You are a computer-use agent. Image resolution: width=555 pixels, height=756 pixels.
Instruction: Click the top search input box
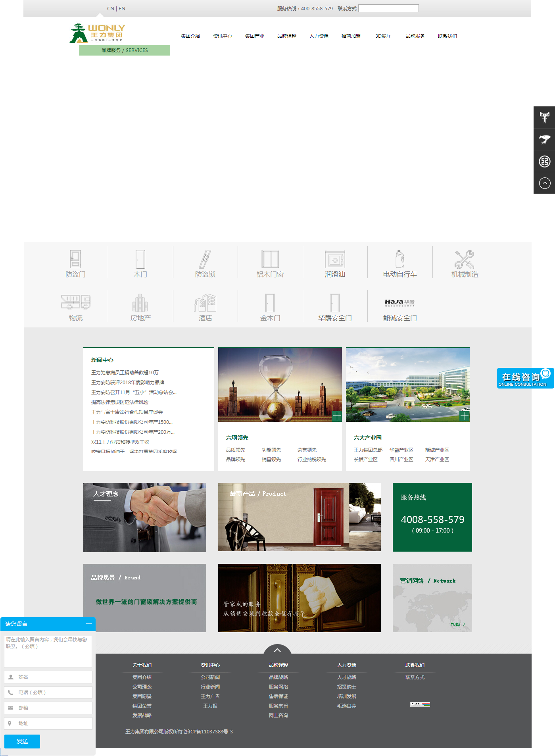388,8
